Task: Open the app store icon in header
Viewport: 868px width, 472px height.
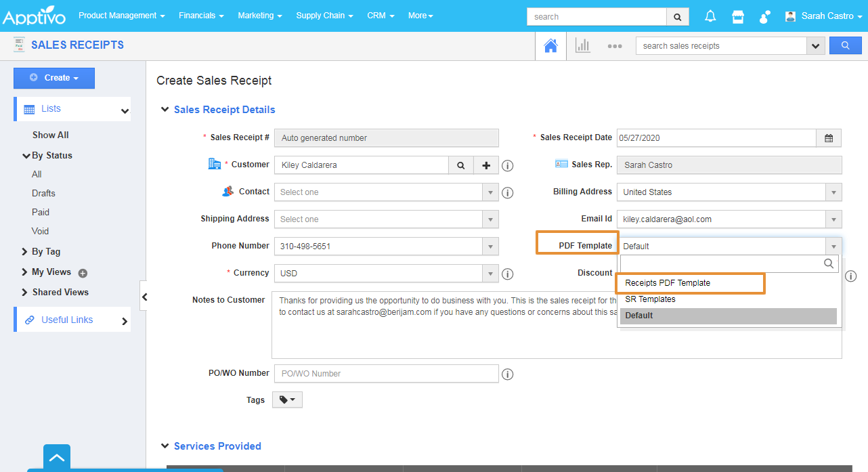Action: point(738,16)
